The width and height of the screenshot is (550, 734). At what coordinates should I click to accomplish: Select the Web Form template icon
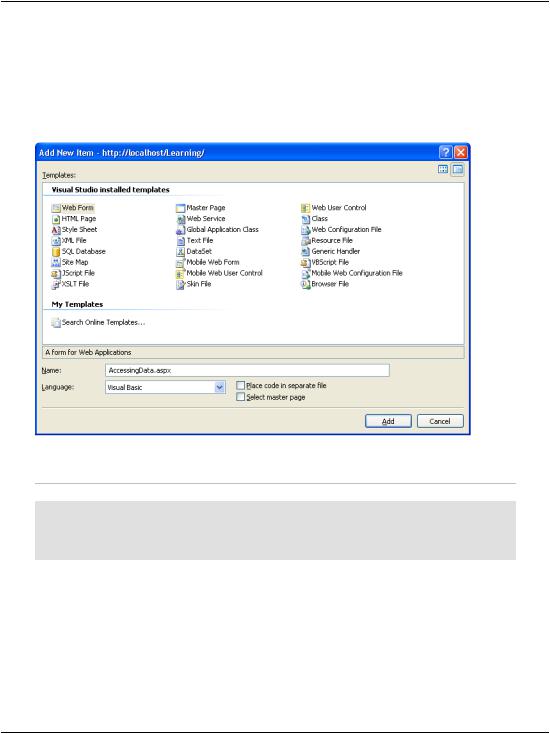pyautogui.click(x=56, y=208)
